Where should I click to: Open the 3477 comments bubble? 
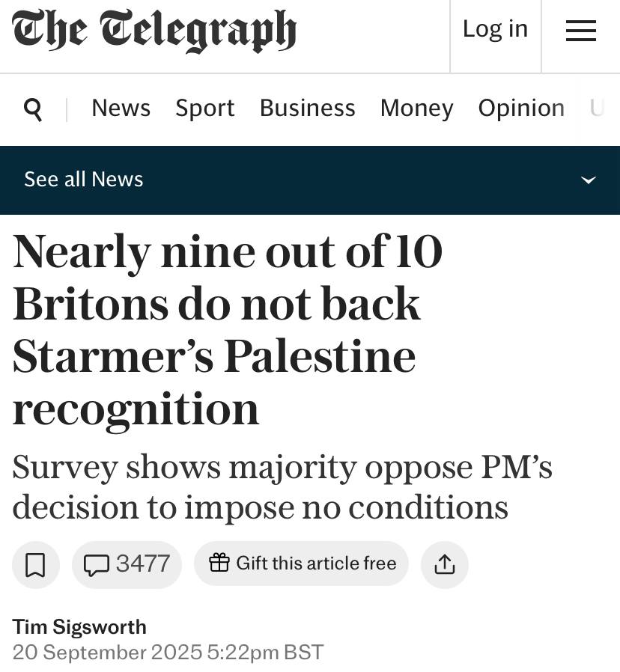tap(127, 564)
